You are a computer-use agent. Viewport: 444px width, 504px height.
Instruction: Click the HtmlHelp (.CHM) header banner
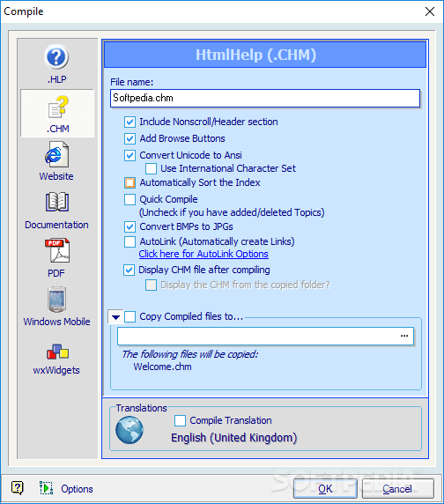pyautogui.click(x=265, y=55)
